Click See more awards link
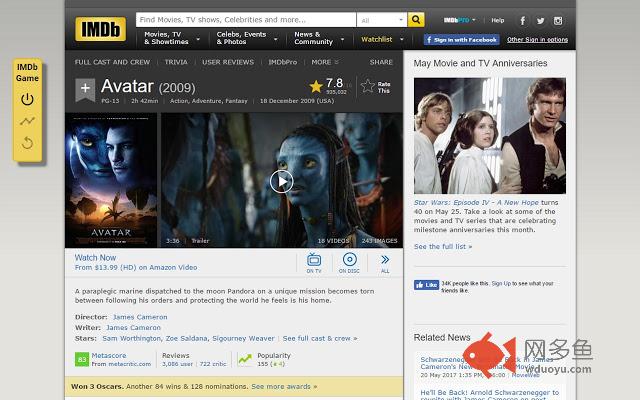This screenshot has width=640, height=400. point(284,387)
